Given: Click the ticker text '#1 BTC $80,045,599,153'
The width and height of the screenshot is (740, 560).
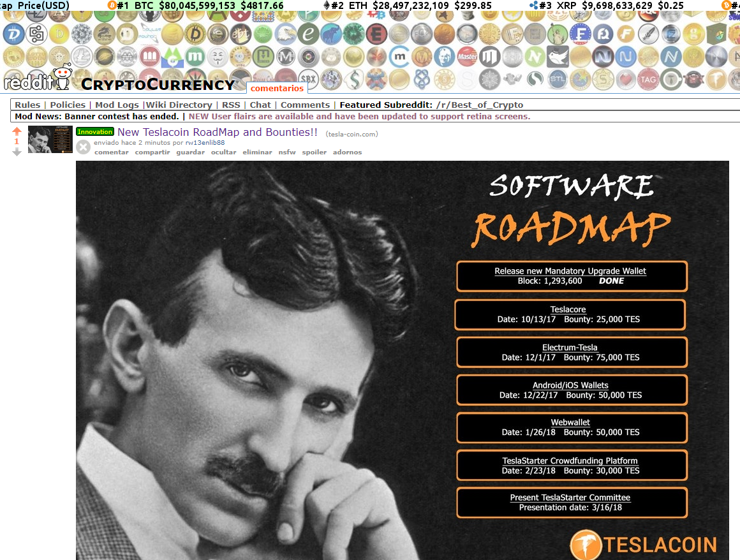Looking at the screenshot, I should pos(176,5).
